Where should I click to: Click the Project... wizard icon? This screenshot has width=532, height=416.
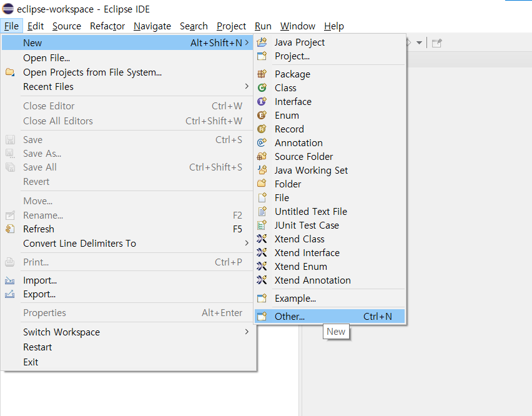262,56
